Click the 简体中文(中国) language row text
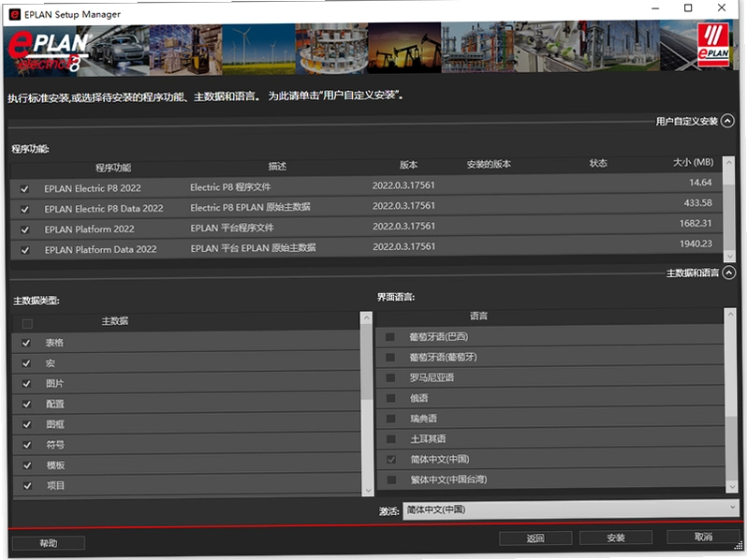Viewport: 747px width, 560px height. coord(440,460)
